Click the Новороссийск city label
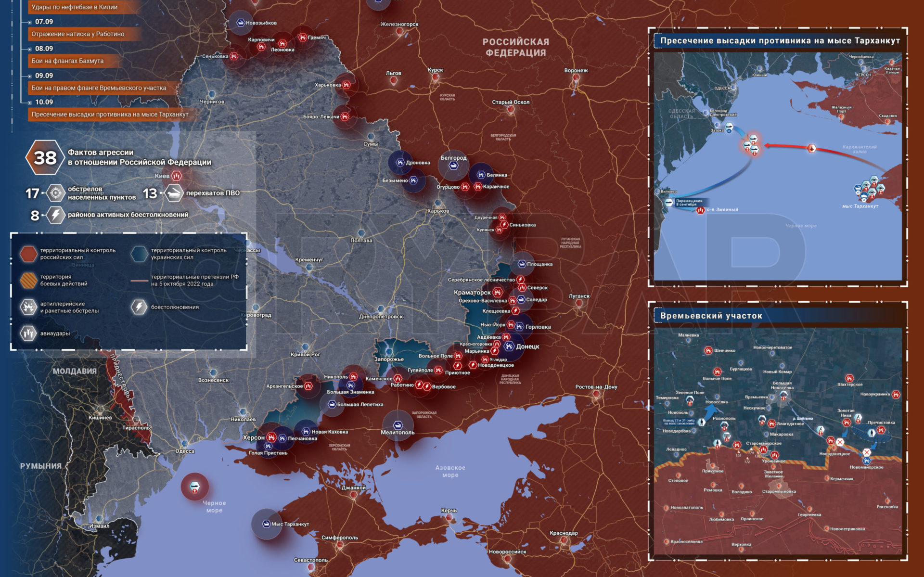This screenshot has width=924, height=577. [507, 551]
